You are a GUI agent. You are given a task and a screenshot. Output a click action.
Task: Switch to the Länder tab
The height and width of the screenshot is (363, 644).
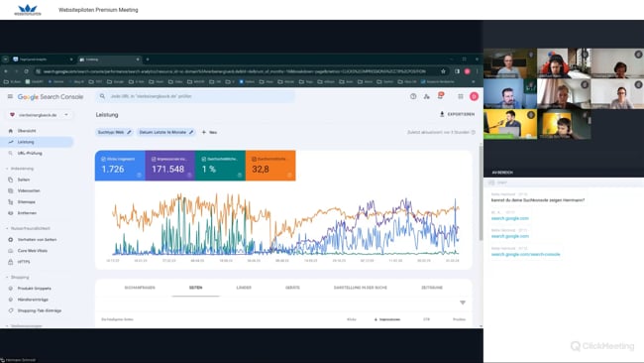pos(244,288)
